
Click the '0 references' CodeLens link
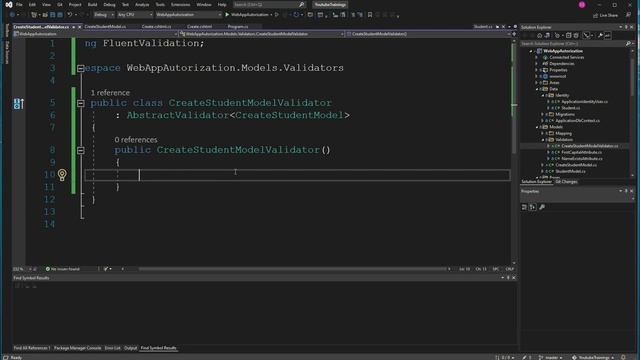136,140
